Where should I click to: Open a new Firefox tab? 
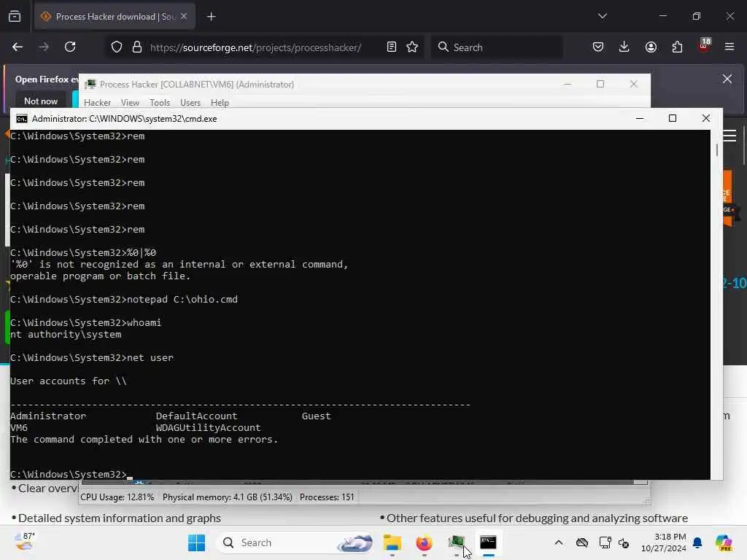click(x=211, y=17)
